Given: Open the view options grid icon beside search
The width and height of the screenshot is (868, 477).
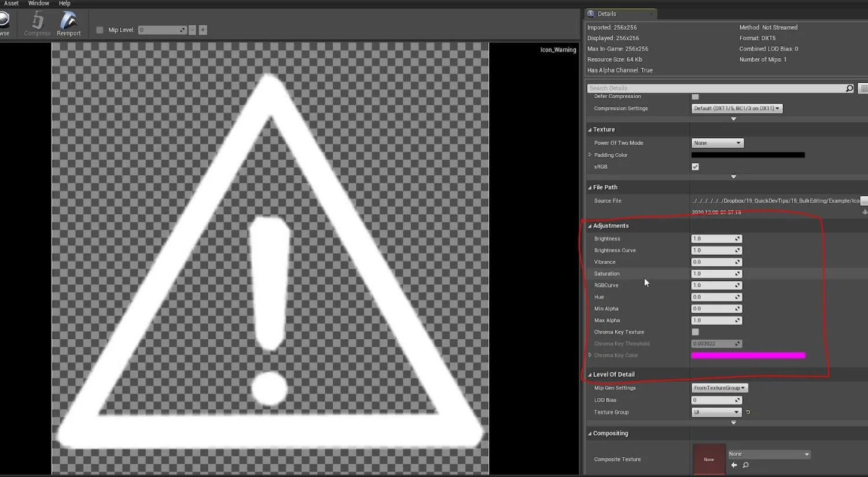Looking at the screenshot, I should coord(863,87).
